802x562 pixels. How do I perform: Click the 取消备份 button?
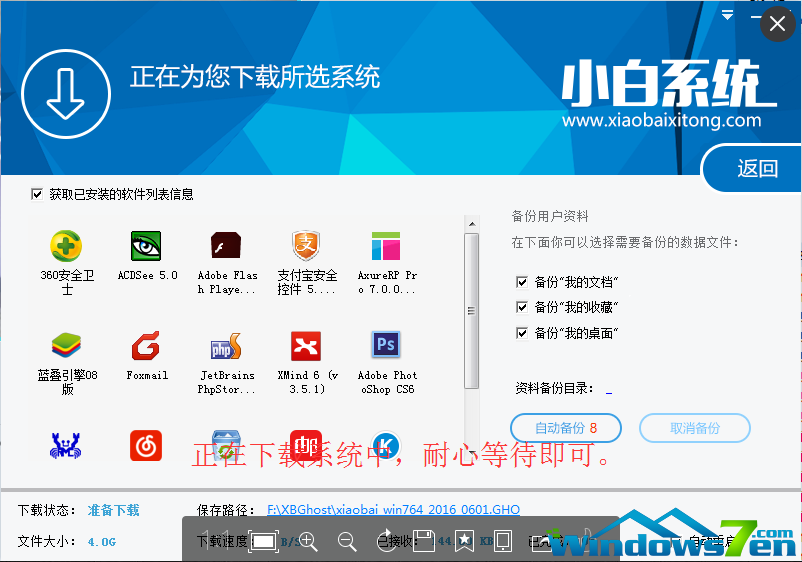click(695, 428)
